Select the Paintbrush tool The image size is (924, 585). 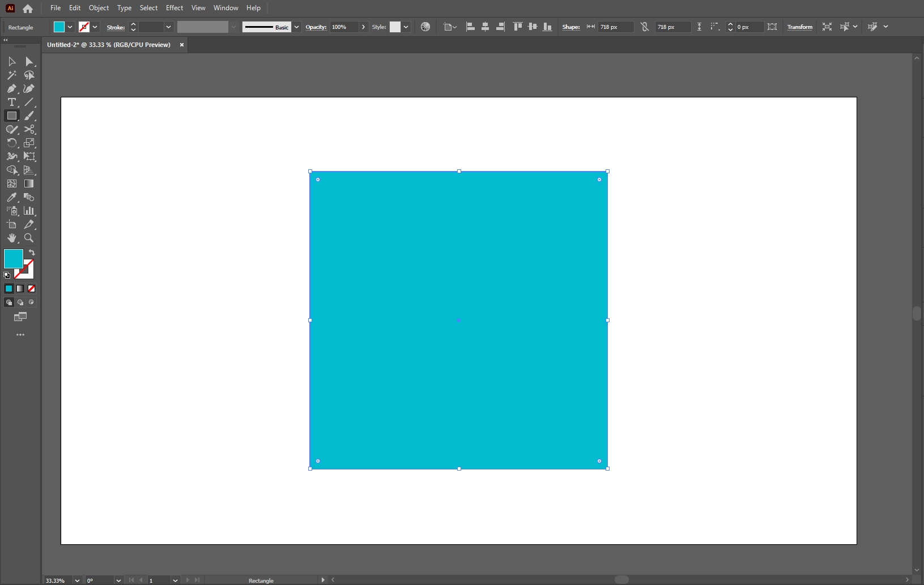pos(29,116)
